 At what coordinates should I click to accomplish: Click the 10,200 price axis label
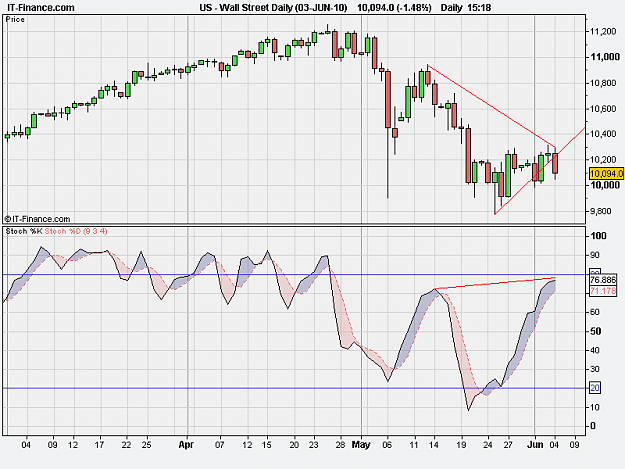[x=603, y=160]
